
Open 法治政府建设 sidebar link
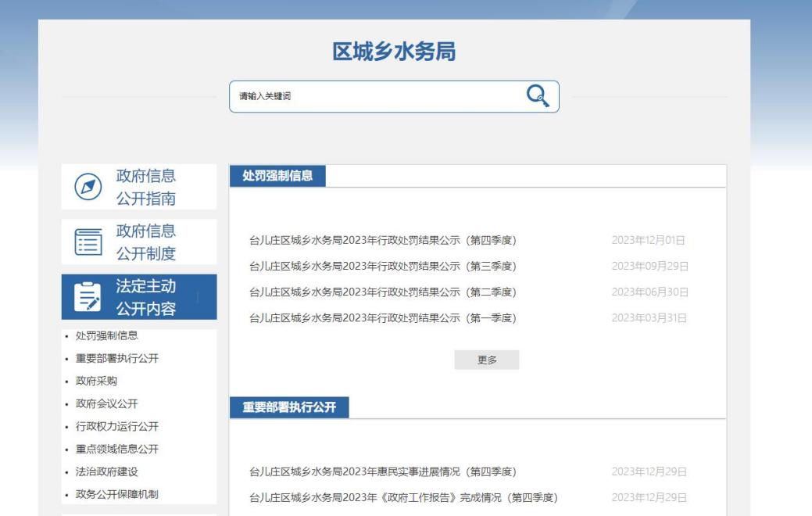point(107,472)
